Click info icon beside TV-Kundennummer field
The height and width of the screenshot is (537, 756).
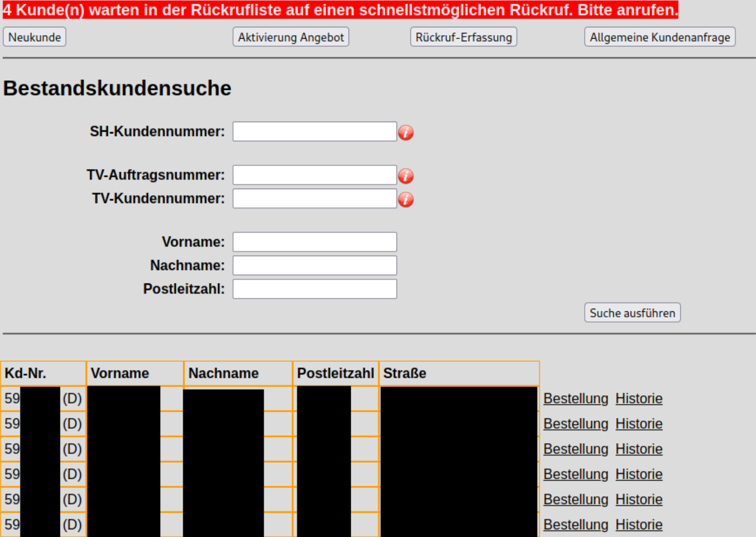[x=406, y=199]
